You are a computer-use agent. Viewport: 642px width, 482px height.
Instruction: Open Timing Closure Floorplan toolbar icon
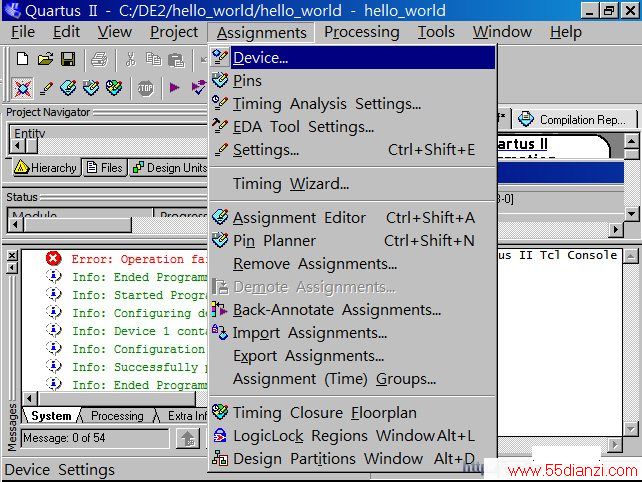click(x=114, y=88)
